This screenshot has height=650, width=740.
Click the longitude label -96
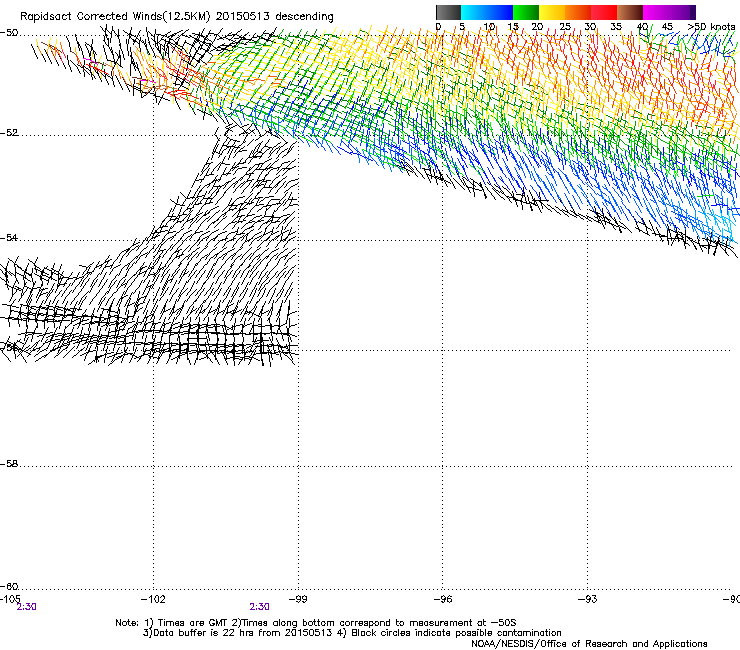point(443,599)
